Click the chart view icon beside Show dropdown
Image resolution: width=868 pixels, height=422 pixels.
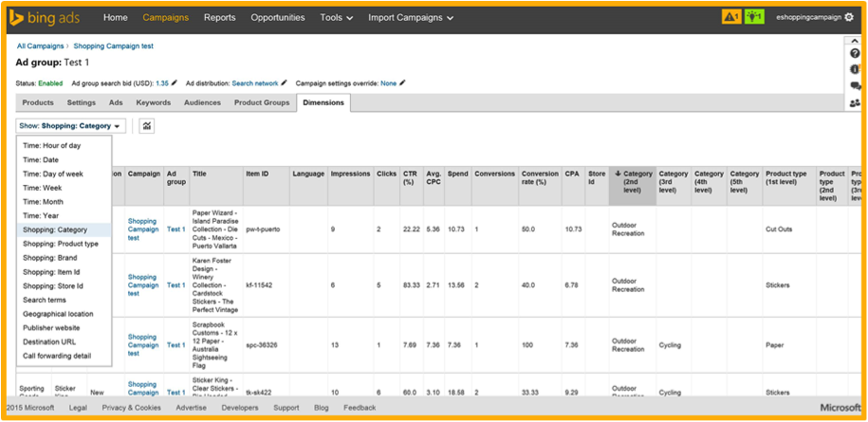pos(147,125)
